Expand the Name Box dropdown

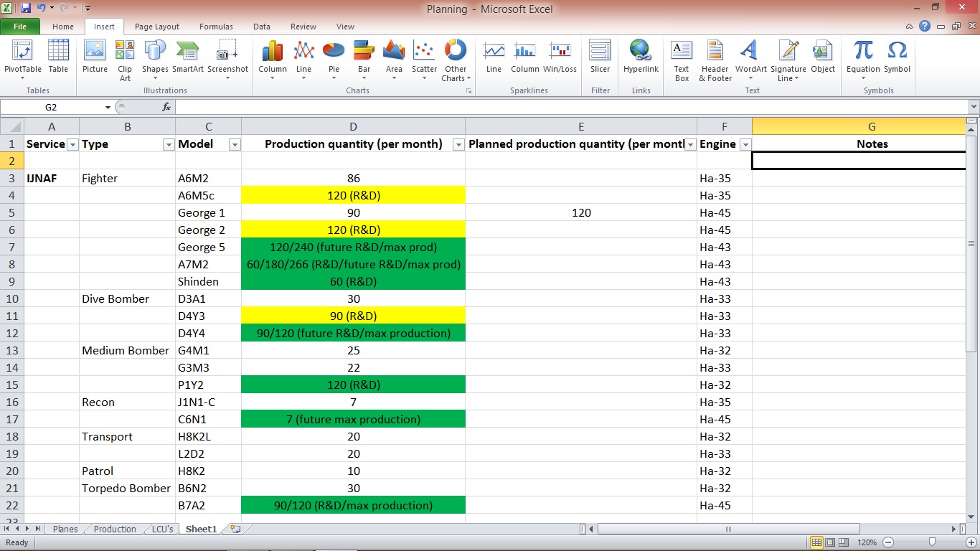point(108,107)
